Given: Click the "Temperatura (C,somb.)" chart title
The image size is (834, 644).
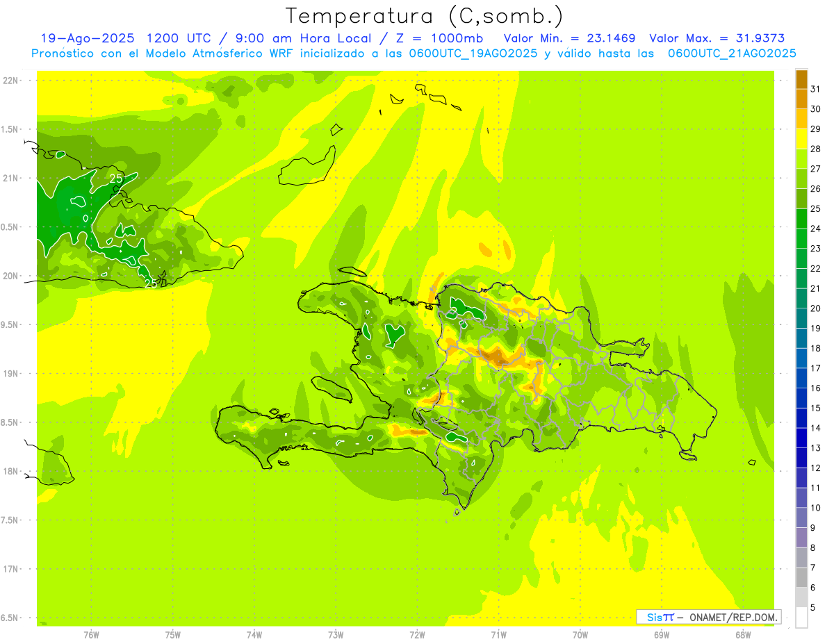Looking at the screenshot, I should tap(424, 16).
